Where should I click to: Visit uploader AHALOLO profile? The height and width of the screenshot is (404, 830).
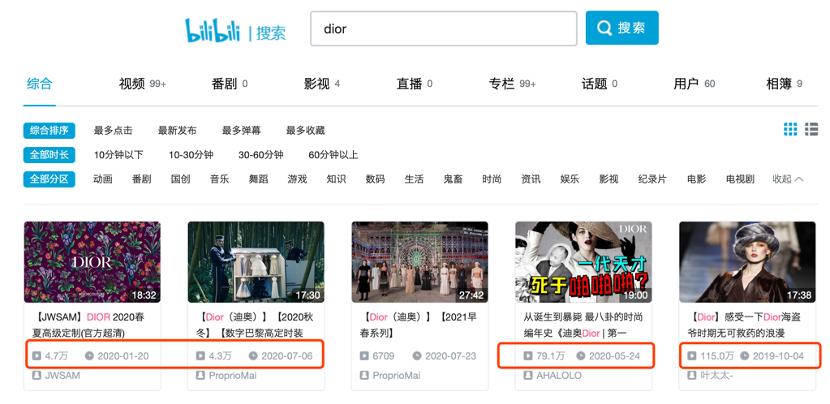point(559,375)
